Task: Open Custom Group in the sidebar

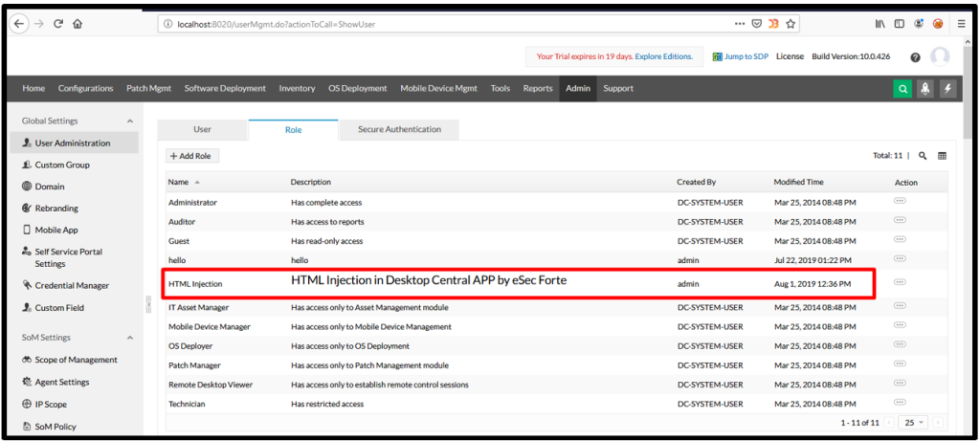Action: click(x=62, y=165)
